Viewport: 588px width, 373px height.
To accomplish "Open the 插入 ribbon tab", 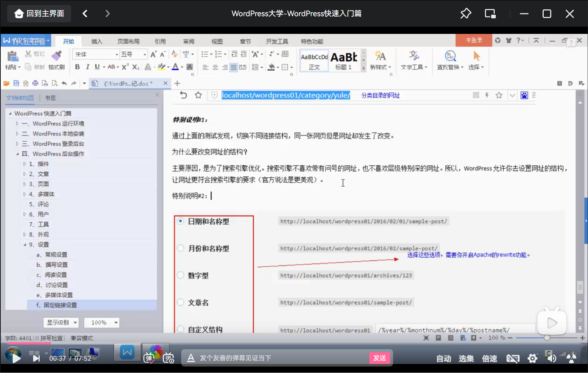I will point(97,41).
